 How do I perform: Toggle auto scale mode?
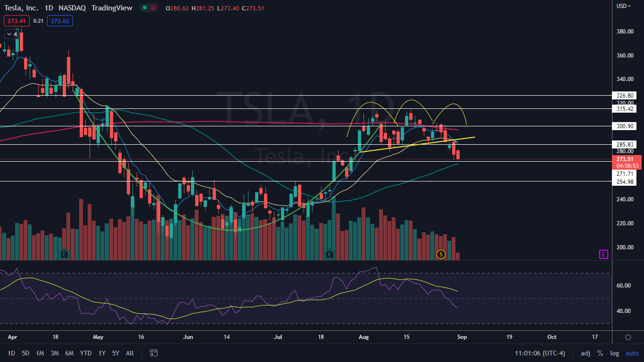pyautogui.click(x=632, y=353)
